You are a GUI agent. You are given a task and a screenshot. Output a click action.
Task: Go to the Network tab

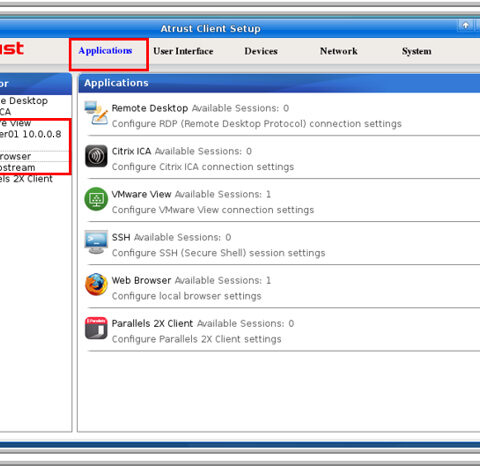point(339,51)
